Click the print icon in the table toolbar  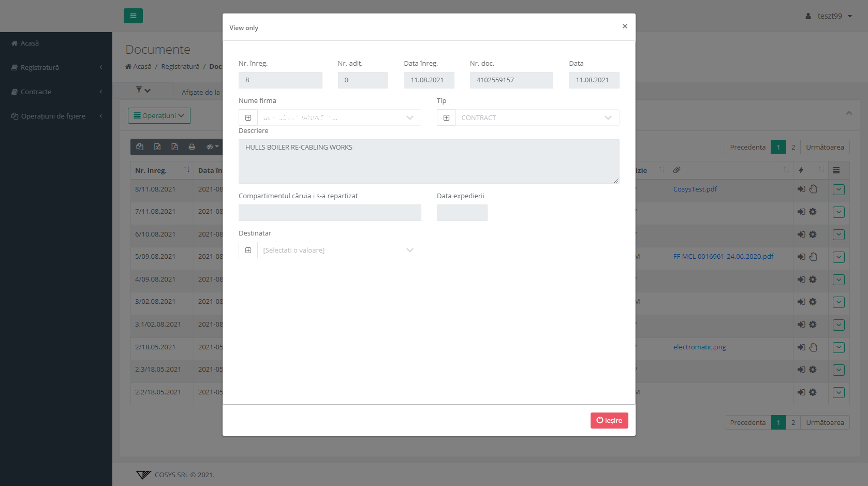point(192,147)
